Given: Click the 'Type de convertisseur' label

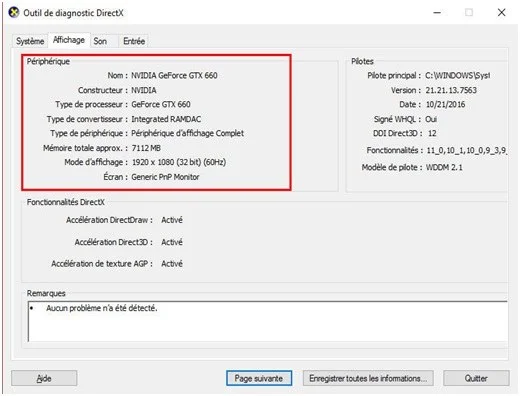Looking at the screenshot, I should pyautogui.click(x=87, y=119).
